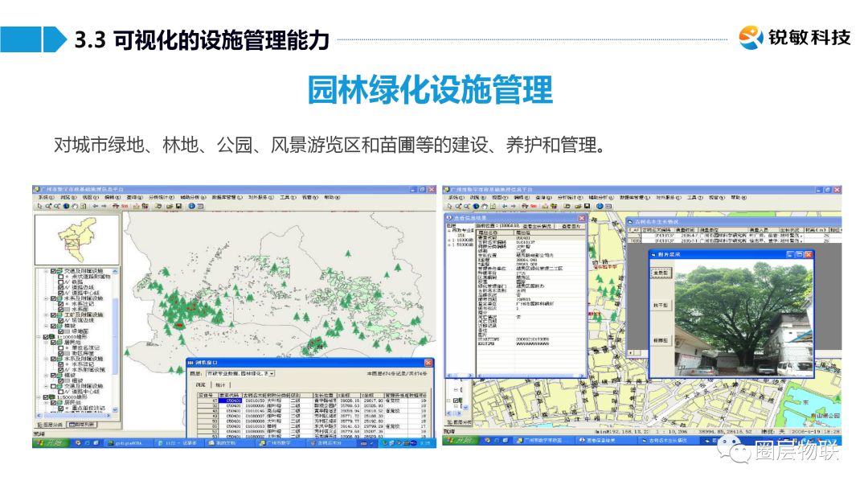The height and width of the screenshot is (489, 868).
Task: Click the full-extent globe icon in the record-table GIS window
Action: coord(66,206)
